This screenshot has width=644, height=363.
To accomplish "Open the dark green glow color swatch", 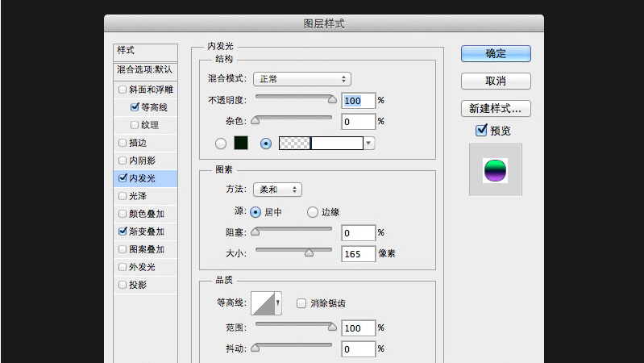I will (241, 143).
